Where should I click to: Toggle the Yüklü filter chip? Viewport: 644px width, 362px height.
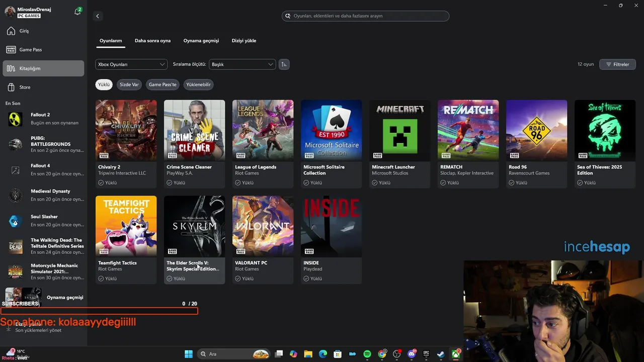coord(104,84)
